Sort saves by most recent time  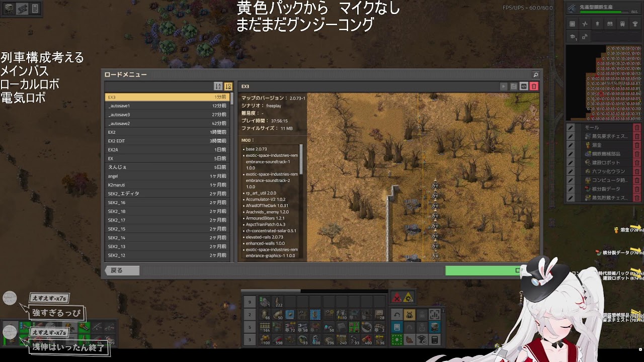pyautogui.click(x=228, y=86)
